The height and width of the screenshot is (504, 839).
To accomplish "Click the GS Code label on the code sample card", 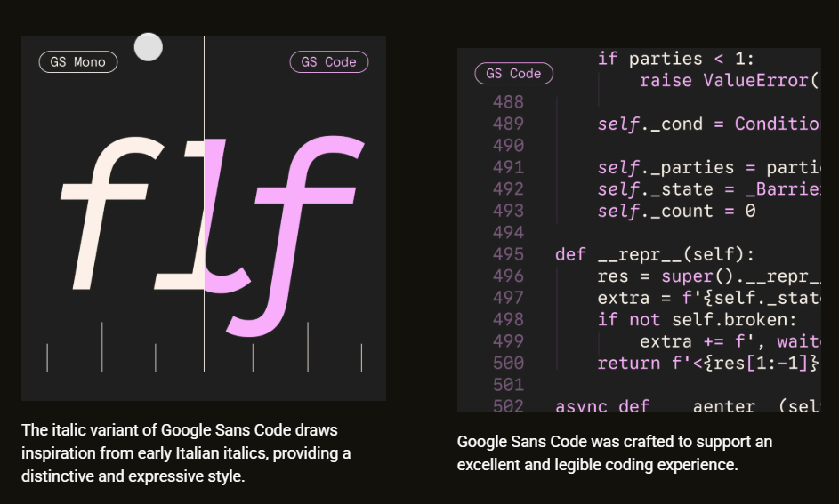I will click(x=513, y=74).
